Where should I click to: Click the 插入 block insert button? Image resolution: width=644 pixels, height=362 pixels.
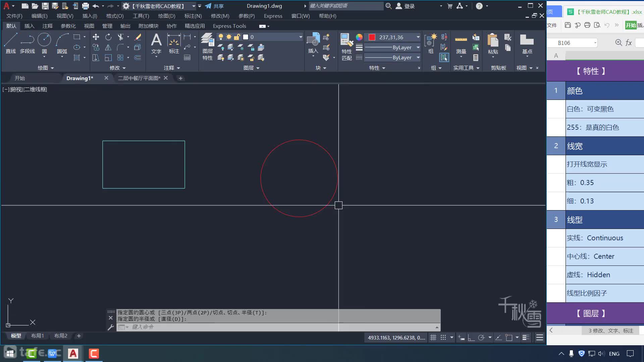click(313, 44)
